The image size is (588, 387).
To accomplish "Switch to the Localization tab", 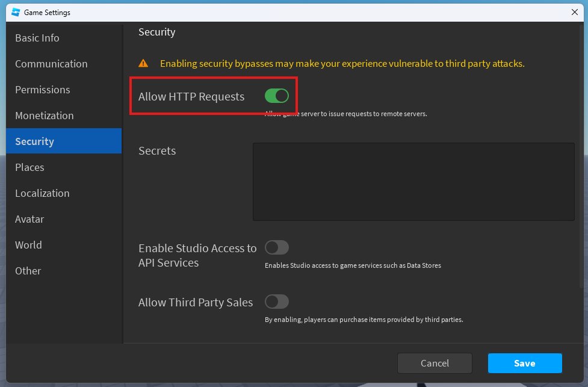I will pyautogui.click(x=64, y=193).
